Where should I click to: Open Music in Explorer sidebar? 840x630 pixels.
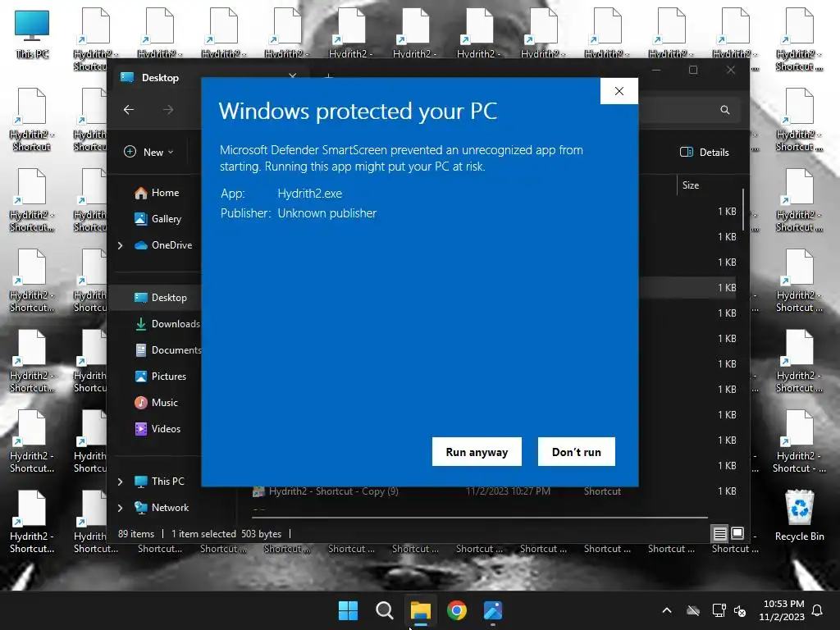(156, 402)
